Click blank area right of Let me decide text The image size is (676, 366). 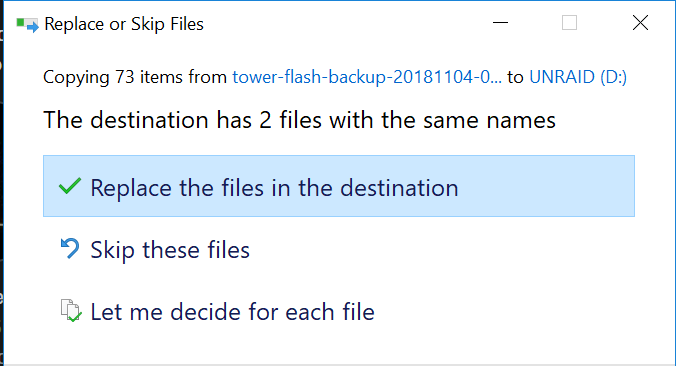(504, 312)
